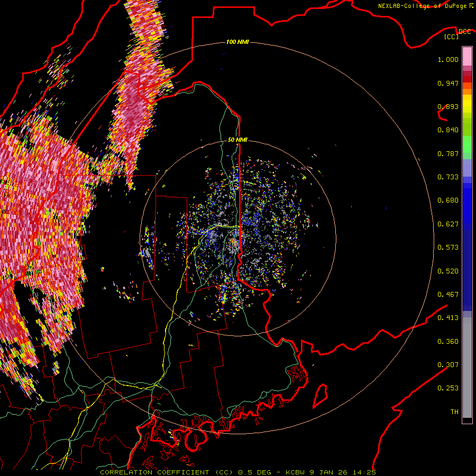Click the small red outlined island offshore

tap(321, 396)
